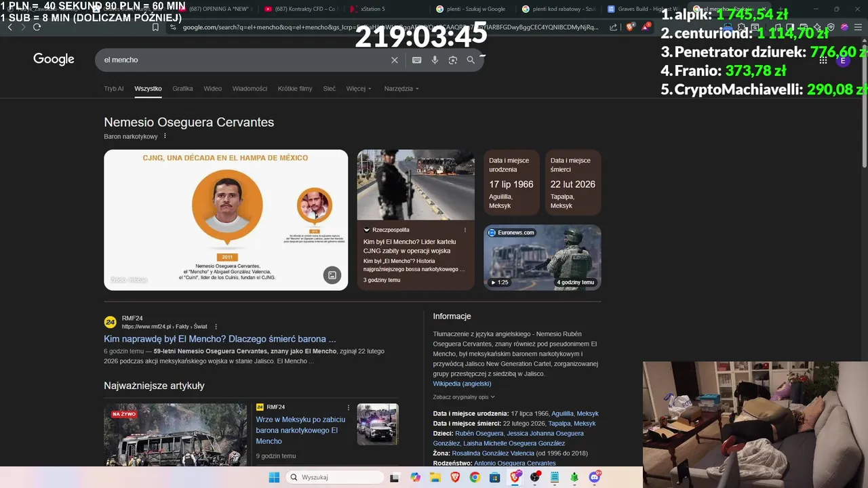Open the burning bus NA ŻYWO thumbnail
868x488 pixels.
point(175,435)
